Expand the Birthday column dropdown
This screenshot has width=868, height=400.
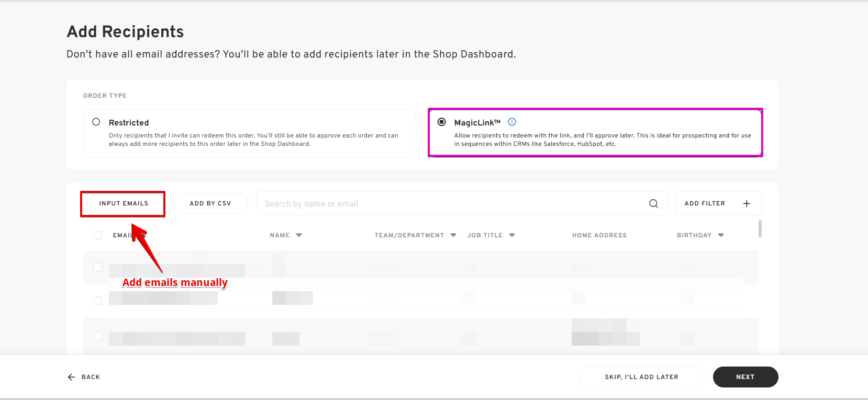pos(721,235)
